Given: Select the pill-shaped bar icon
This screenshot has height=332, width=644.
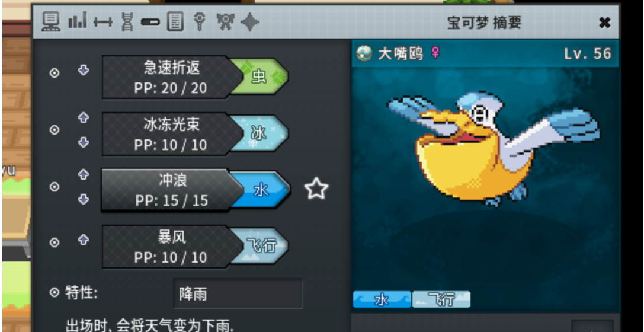Looking at the screenshot, I should pyautogui.click(x=150, y=22).
